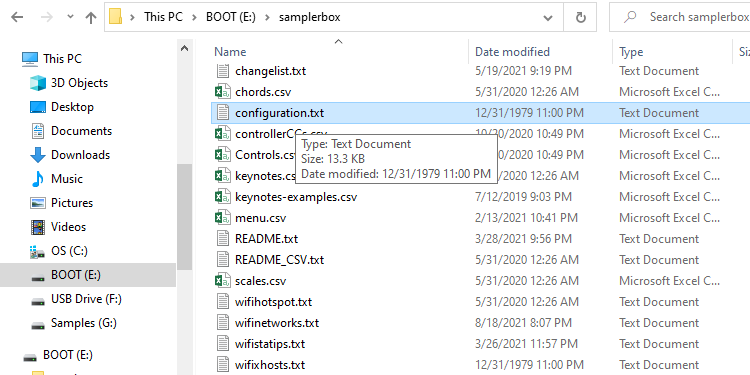Image resolution: width=750 pixels, height=375 pixels.
Task: Go up one folder level
Action: (x=90, y=18)
